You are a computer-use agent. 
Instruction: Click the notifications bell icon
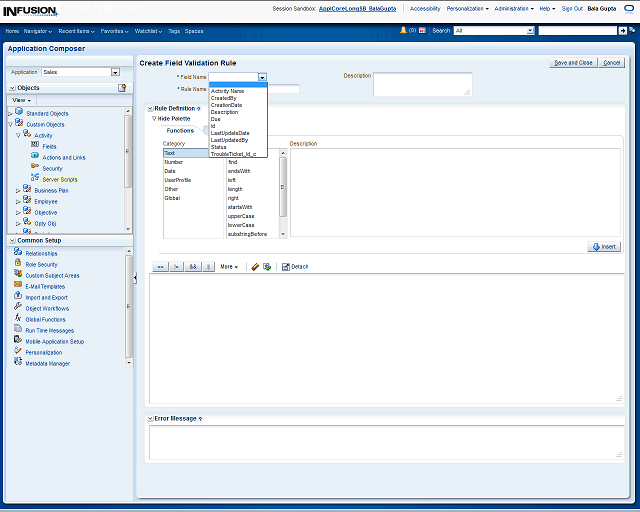(403, 31)
